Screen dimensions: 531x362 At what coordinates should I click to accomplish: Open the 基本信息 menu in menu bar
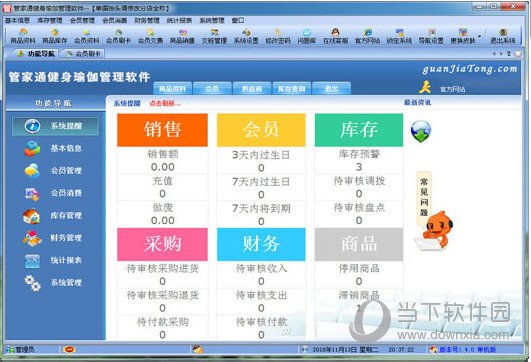tap(17, 20)
